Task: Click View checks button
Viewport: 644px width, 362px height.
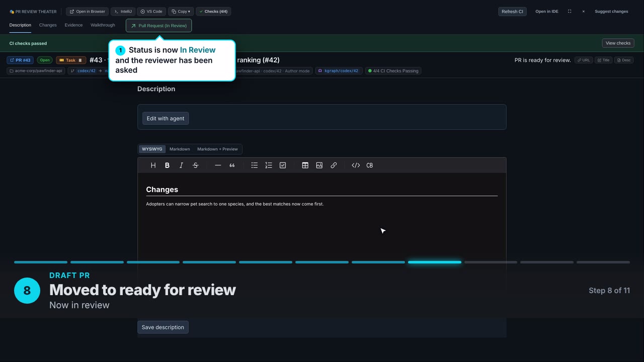Action: pos(618,43)
